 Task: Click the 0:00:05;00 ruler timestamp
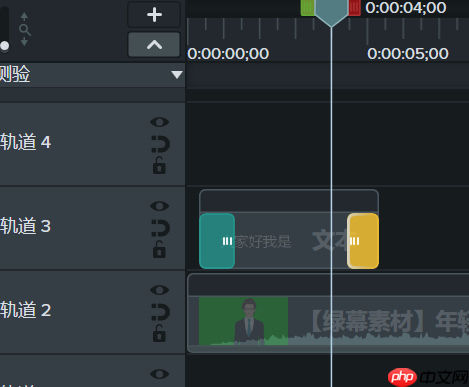[408, 54]
